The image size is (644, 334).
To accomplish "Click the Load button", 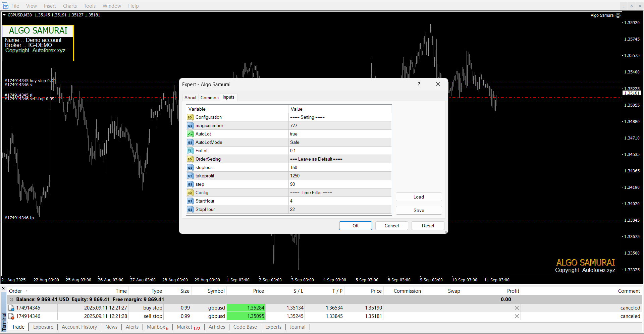I will click(x=419, y=197).
